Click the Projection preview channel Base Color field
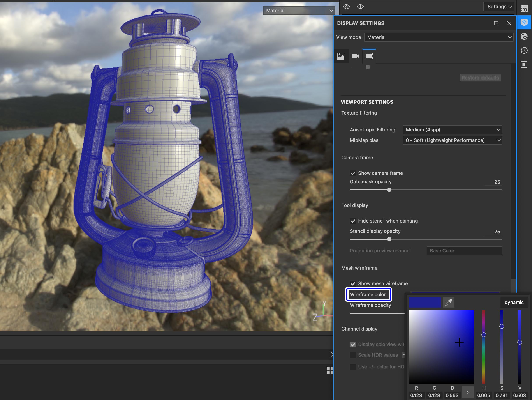This screenshot has width=532, height=400. 464,251
